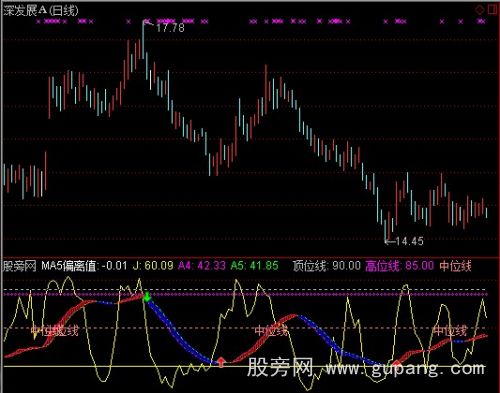The image size is (500, 393).
Task: Select the 顶位线: 90.00 readout
Action: click(x=327, y=266)
